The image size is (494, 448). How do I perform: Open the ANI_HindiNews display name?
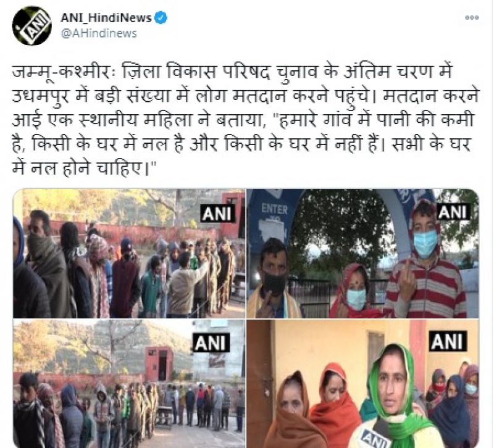(x=106, y=18)
